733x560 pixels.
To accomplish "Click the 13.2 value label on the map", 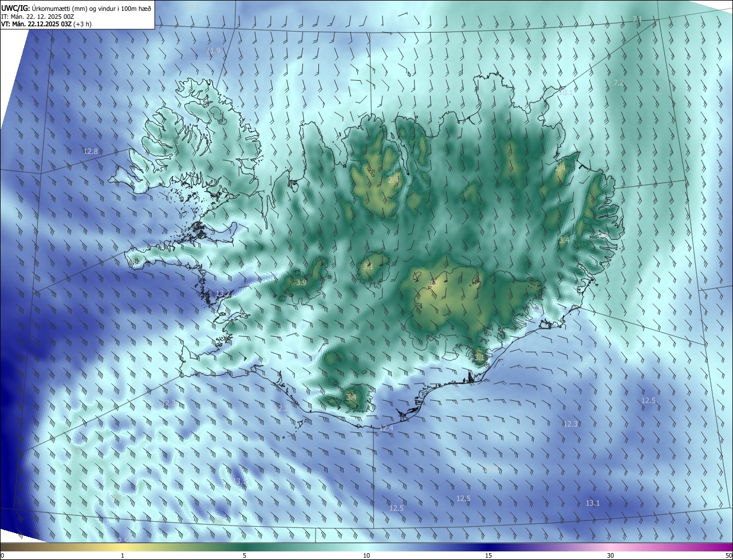I will pyautogui.click(x=223, y=294).
